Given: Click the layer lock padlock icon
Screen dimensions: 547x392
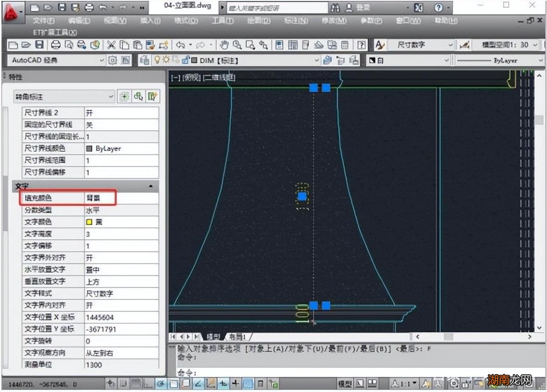Looking at the screenshot, I should tap(185, 60).
